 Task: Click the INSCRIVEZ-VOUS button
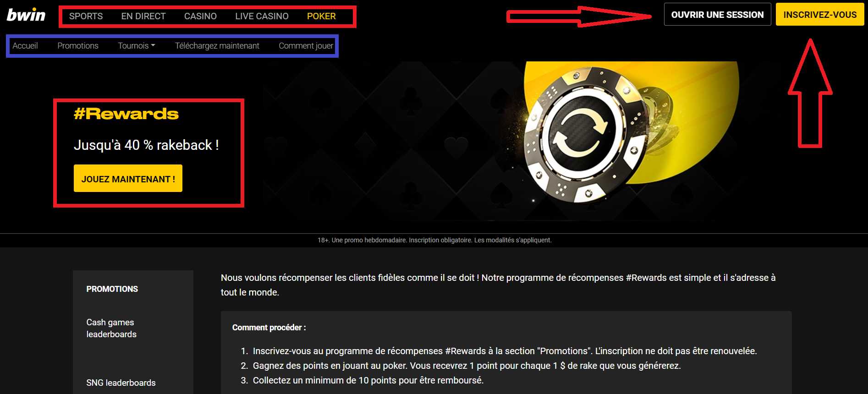pyautogui.click(x=820, y=15)
